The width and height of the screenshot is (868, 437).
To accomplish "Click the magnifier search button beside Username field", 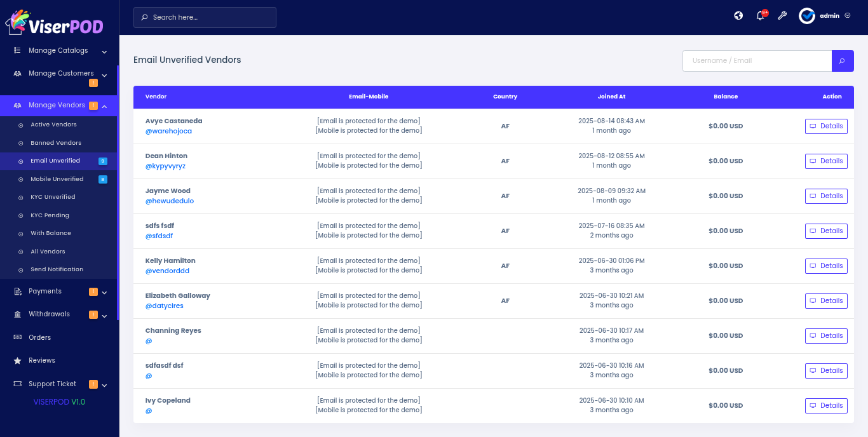I will 842,61.
